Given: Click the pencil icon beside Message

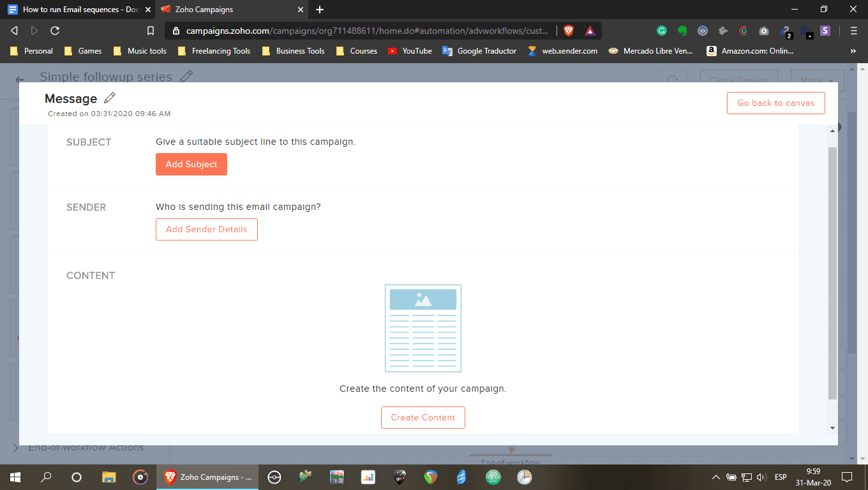Looking at the screenshot, I should 108,98.
